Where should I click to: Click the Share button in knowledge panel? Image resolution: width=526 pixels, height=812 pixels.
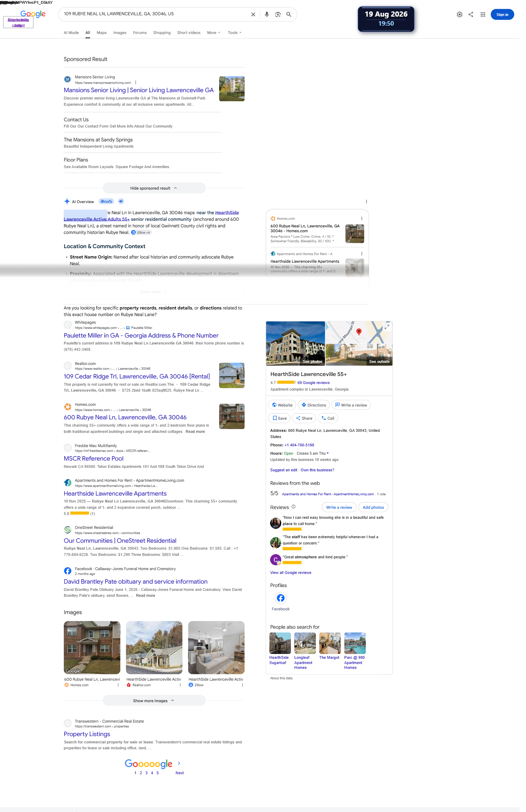[x=304, y=418]
